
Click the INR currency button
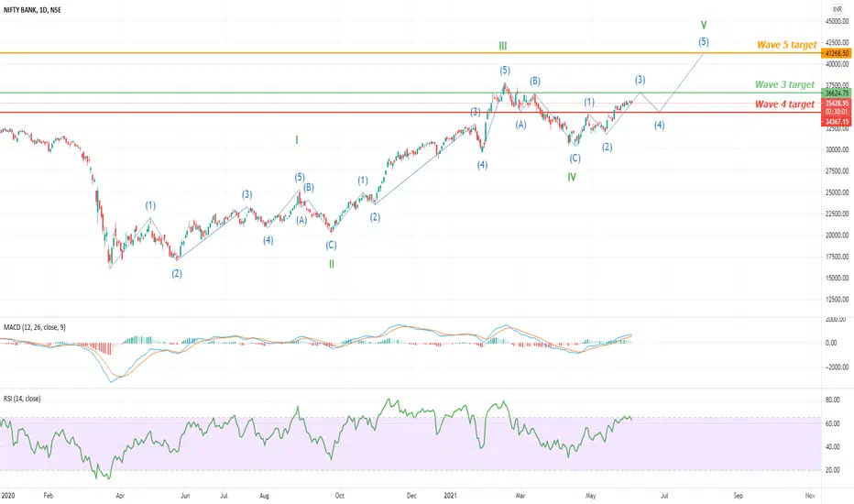838,9
